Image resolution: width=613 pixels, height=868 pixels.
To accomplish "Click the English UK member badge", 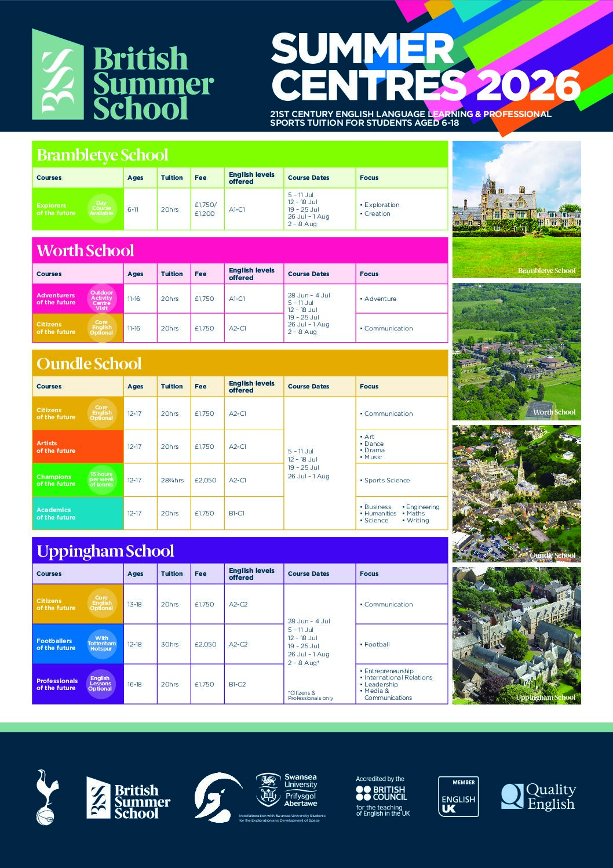I will 458,797.
